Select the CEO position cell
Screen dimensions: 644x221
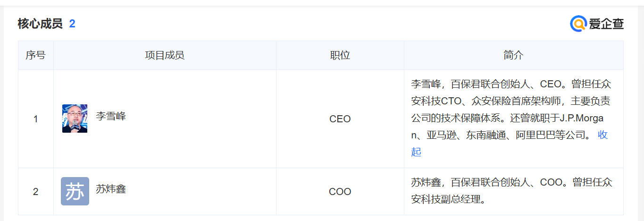click(x=340, y=119)
